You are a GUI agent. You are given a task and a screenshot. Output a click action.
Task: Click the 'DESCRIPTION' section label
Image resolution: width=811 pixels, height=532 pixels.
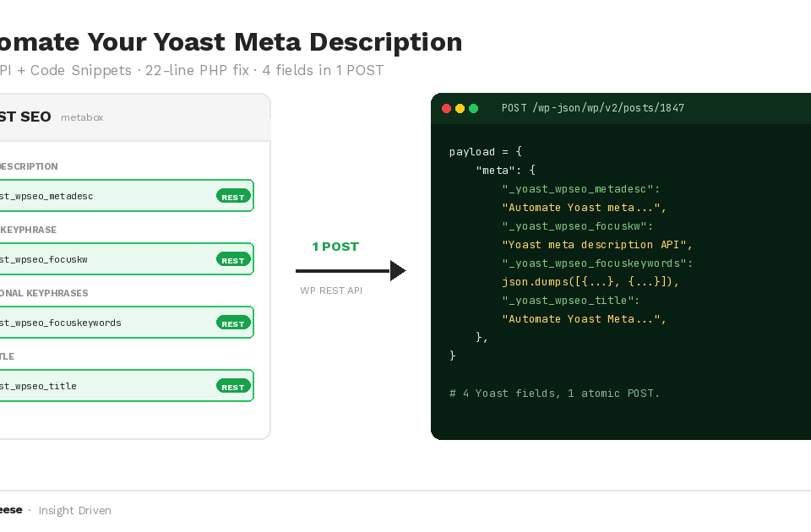(29, 166)
